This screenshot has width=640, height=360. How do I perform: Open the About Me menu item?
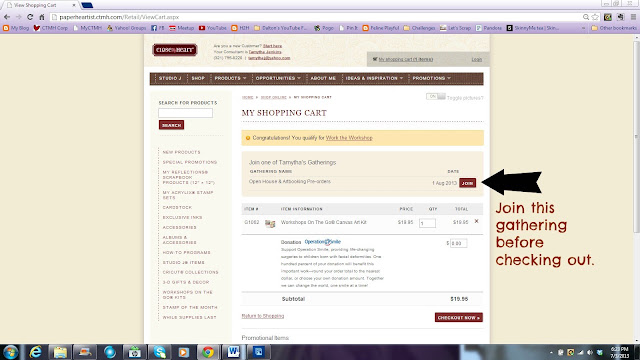point(323,78)
